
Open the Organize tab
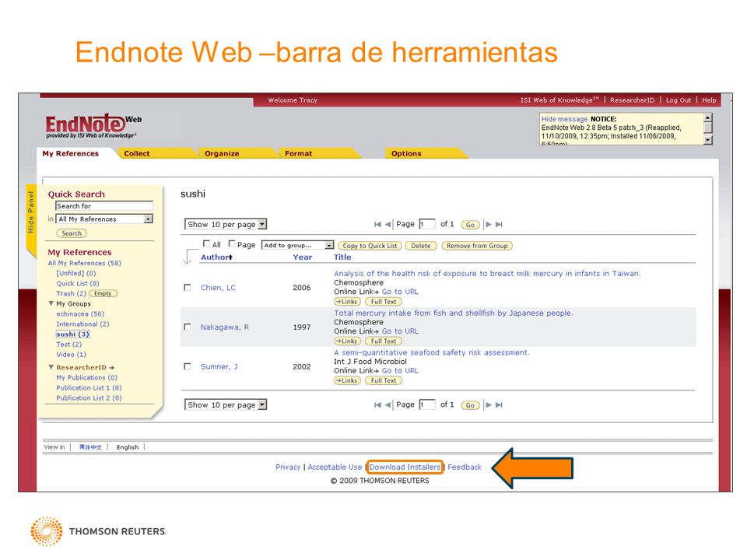(x=222, y=153)
